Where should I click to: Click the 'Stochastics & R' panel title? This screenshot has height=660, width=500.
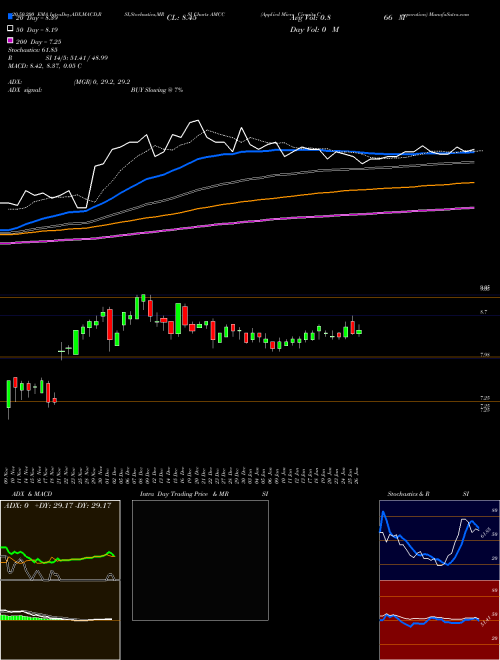tap(408, 494)
